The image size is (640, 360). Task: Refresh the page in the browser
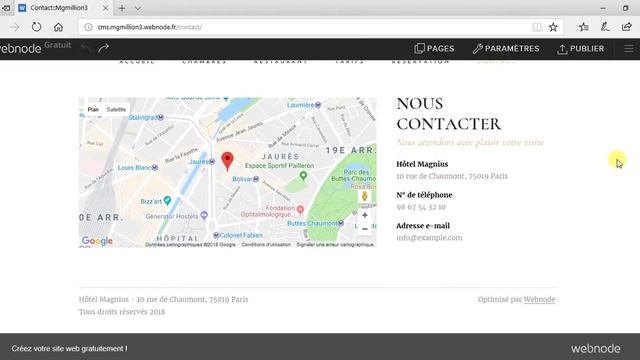click(x=36, y=27)
